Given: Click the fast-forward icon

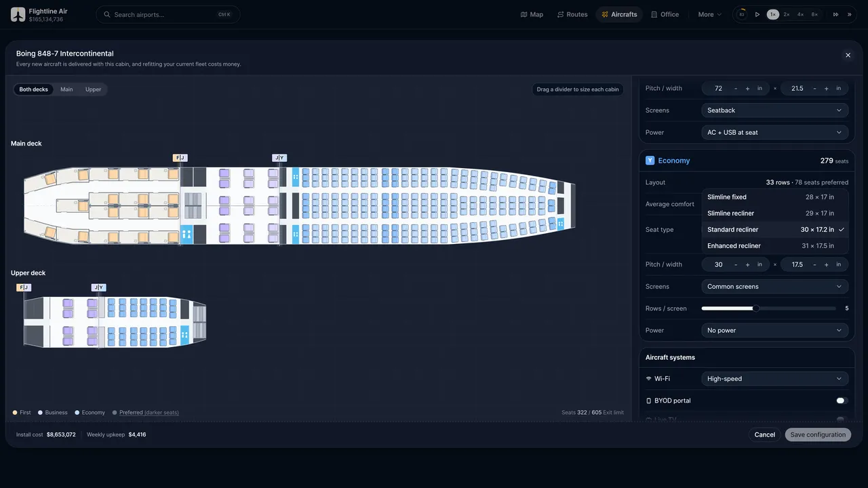Looking at the screenshot, I should [835, 14].
